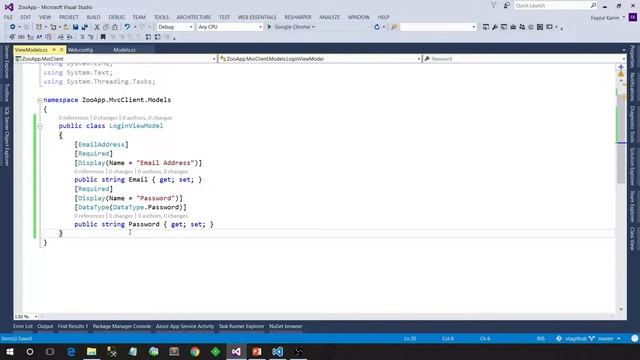The width and height of the screenshot is (640, 360).
Task: Open the Task Runner Explorer tab
Action: pos(241,326)
